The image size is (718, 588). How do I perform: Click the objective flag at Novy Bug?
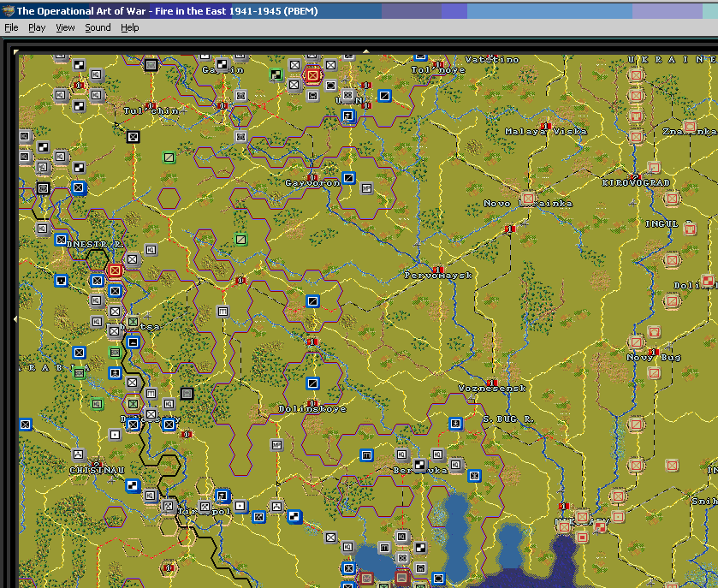point(654,352)
